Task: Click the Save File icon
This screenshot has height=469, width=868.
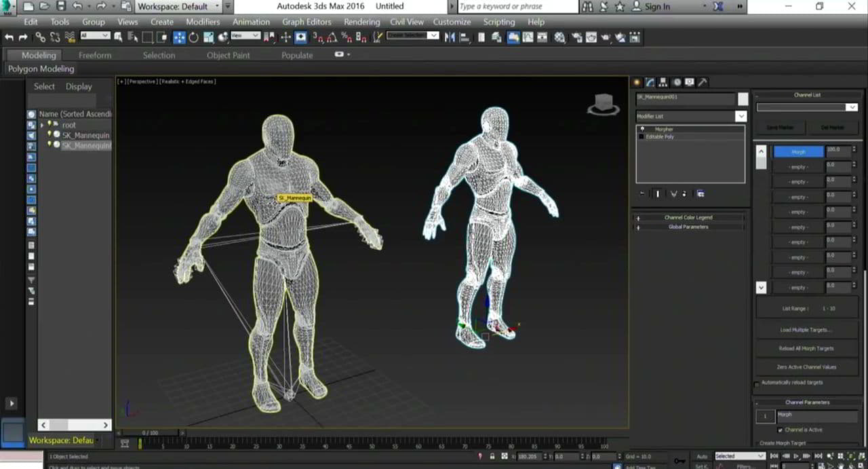Action: click(61, 6)
